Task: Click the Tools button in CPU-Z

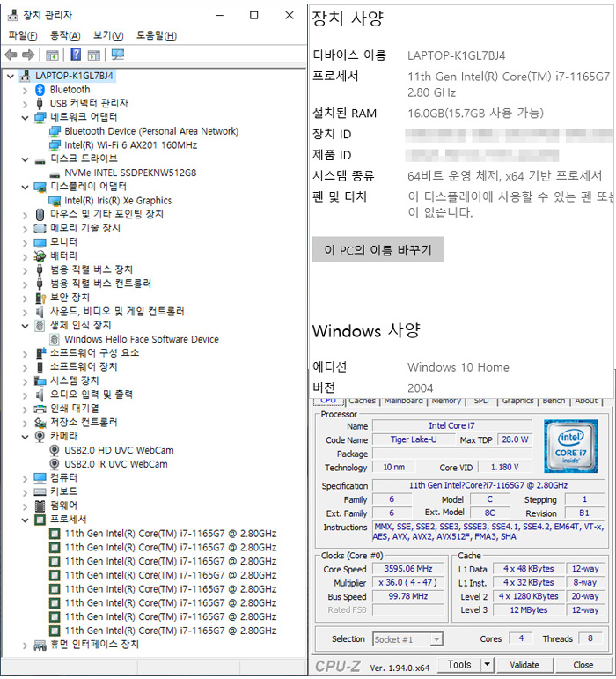Action: pyautogui.click(x=459, y=664)
